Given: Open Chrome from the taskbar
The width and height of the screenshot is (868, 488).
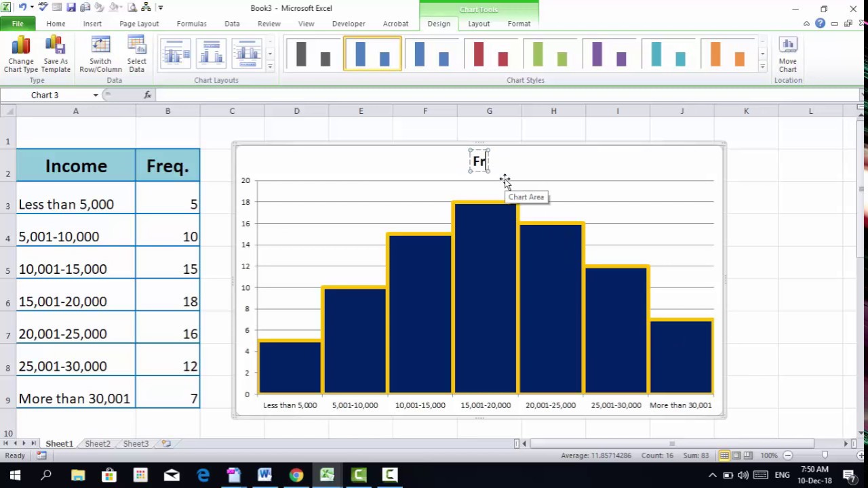Looking at the screenshot, I should coord(296,474).
